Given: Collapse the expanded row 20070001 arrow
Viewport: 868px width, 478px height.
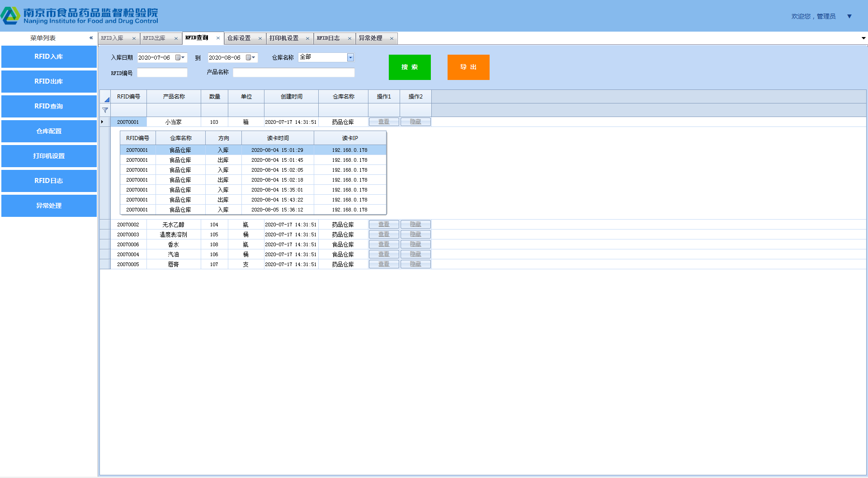Looking at the screenshot, I should (x=103, y=122).
